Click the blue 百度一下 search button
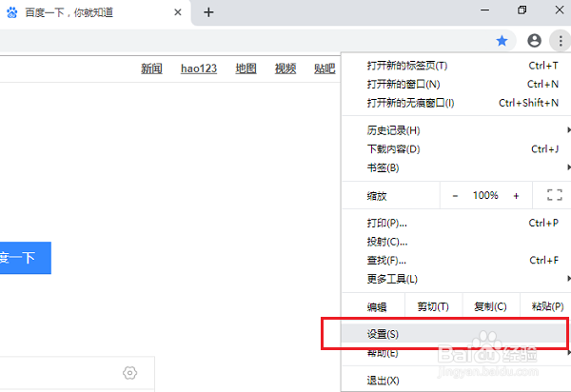The image size is (571, 392). [25, 258]
